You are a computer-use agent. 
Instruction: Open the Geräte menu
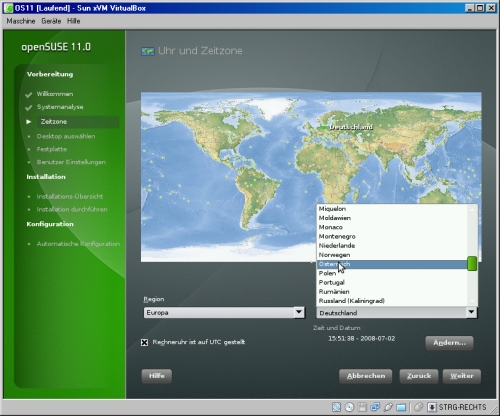point(51,21)
